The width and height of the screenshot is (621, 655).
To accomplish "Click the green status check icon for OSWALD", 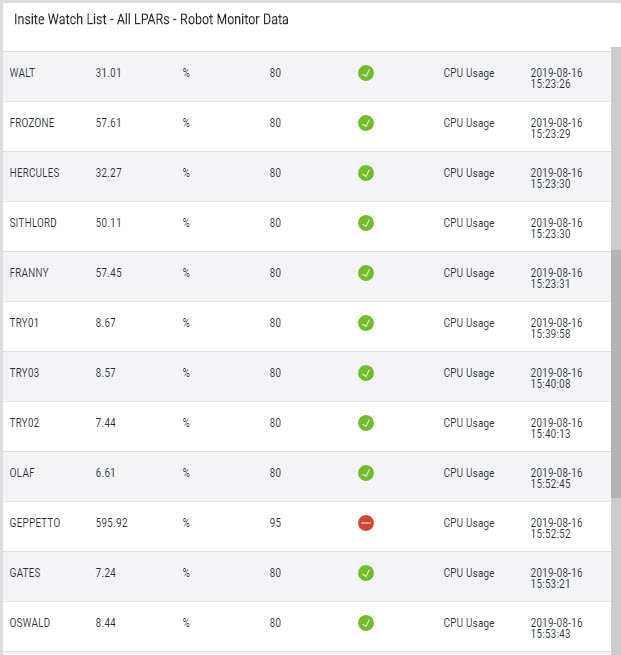I will [366, 623].
